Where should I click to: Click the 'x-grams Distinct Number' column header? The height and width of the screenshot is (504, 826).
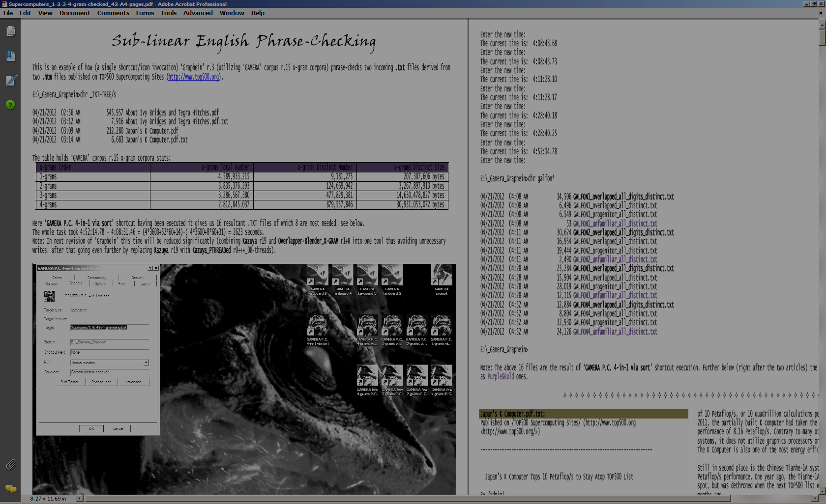pos(325,168)
